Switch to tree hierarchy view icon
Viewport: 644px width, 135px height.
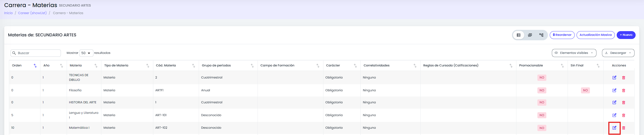(541, 35)
